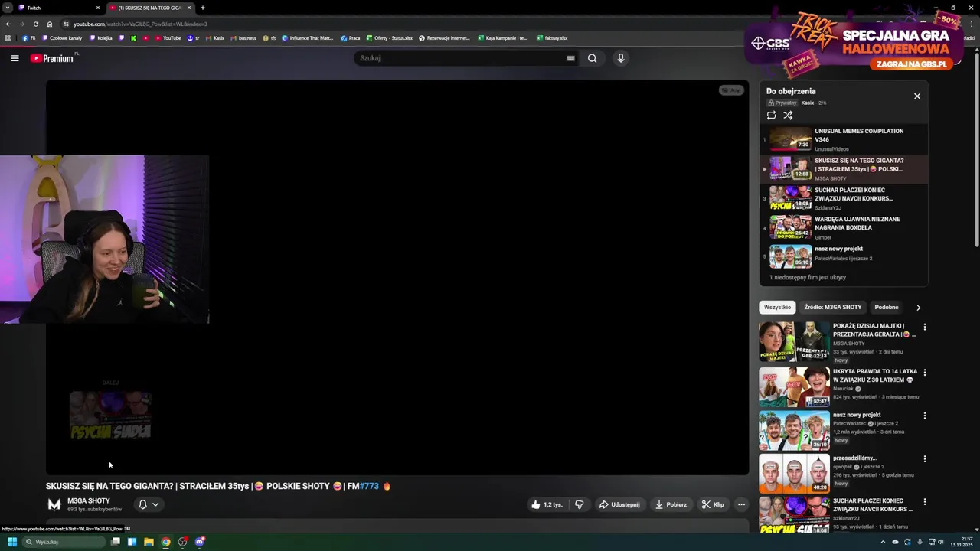The height and width of the screenshot is (551, 980).
Task: Open the tab search dropdown arrow
Action: click(7, 8)
